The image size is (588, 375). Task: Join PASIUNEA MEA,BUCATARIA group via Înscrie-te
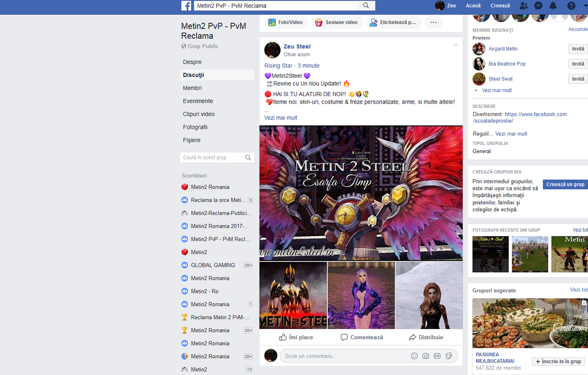(559, 361)
